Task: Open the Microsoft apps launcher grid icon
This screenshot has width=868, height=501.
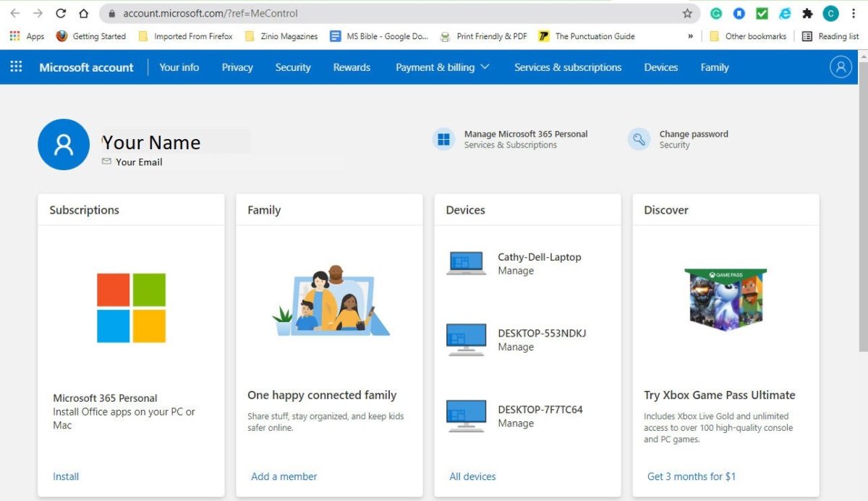Action: [15, 67]
